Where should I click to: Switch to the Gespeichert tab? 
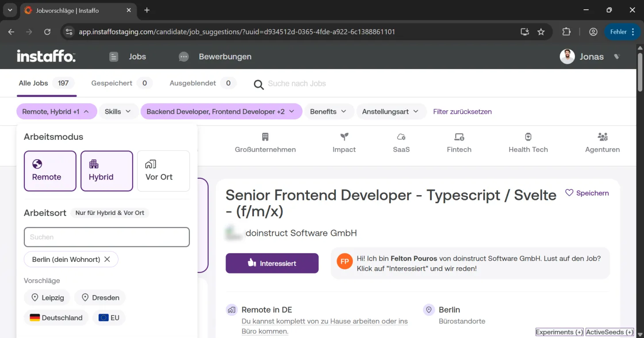[x=122, y=83]
